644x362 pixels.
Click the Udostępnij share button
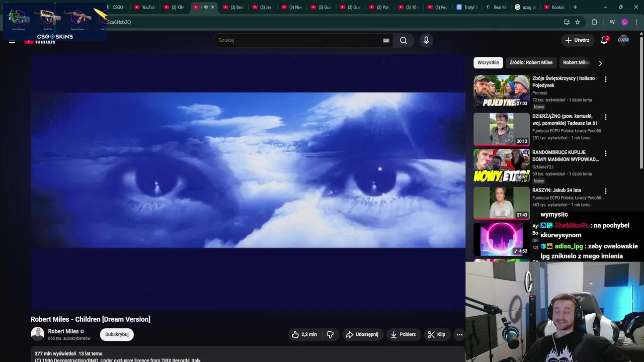coord(363,334)
